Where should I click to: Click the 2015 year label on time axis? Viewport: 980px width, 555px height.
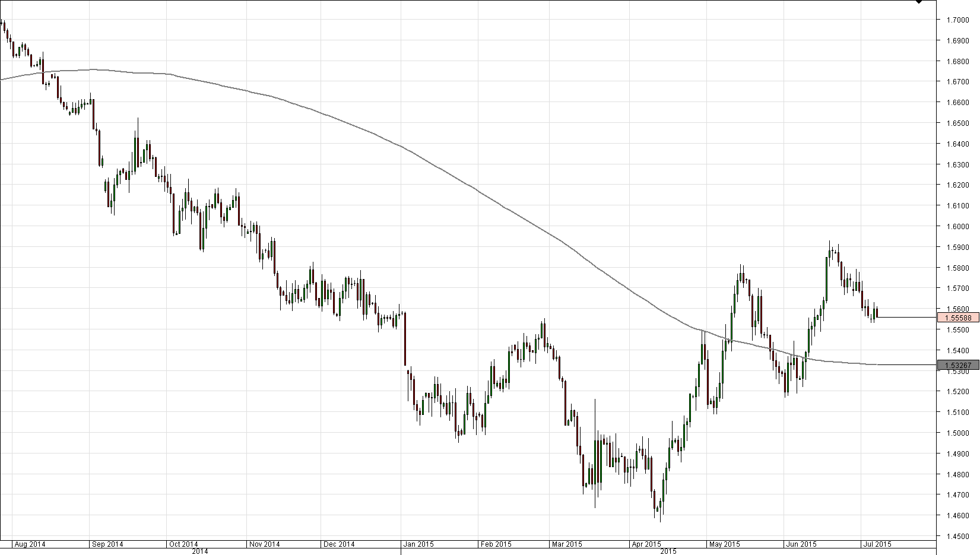click(668, 551)
